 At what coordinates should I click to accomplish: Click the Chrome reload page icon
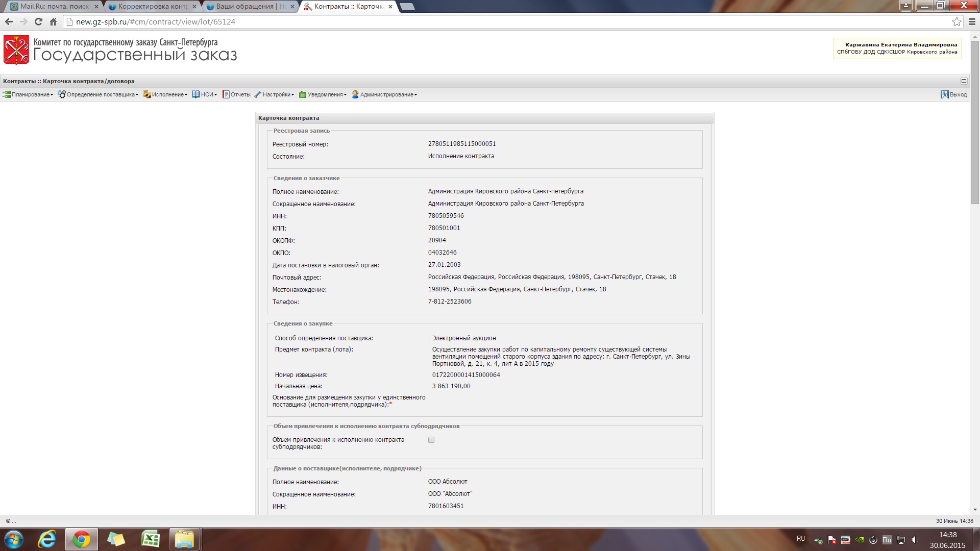point(38,22)
